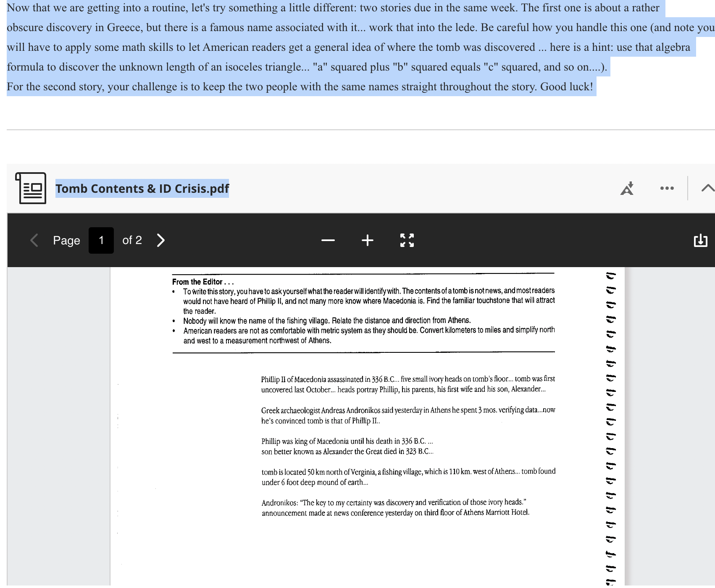Click the 'American readers are not as comfortable' bullet
715x588 pixels.
pos(369,335)
